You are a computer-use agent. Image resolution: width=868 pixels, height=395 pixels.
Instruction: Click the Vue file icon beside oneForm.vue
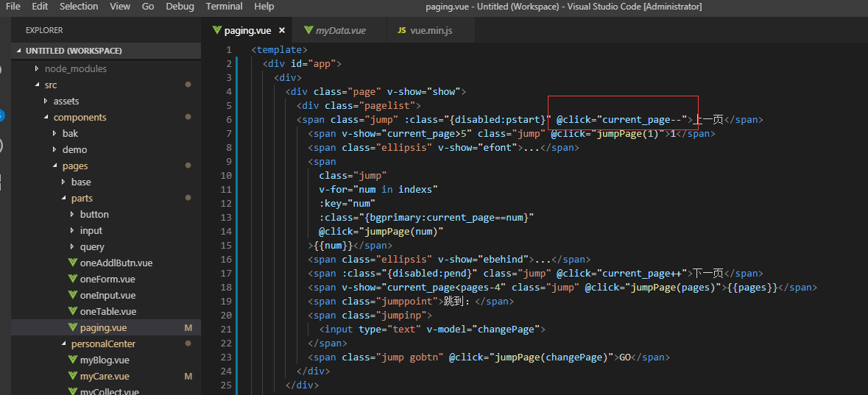[72, 279]
